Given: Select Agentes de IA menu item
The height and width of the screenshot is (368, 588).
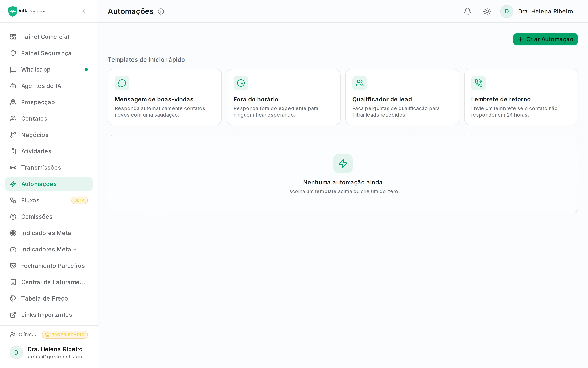Looking at the screenshot, I should (x=49, y=86).
